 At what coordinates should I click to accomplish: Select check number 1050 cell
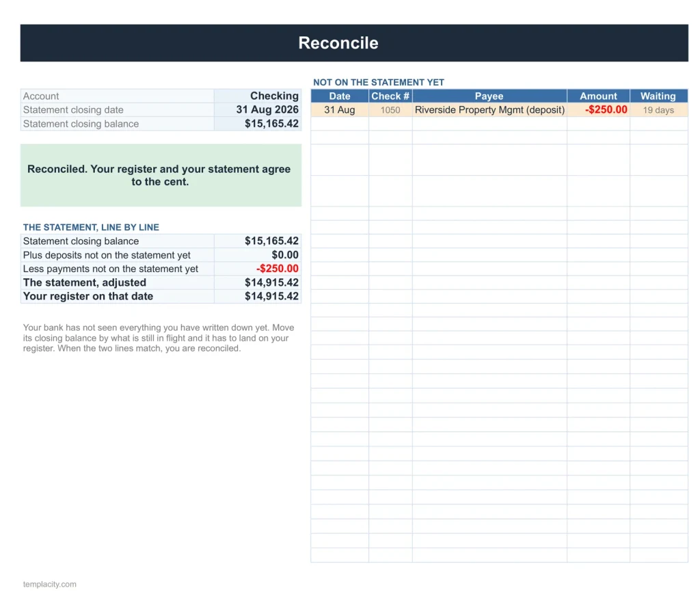point(390,110)
